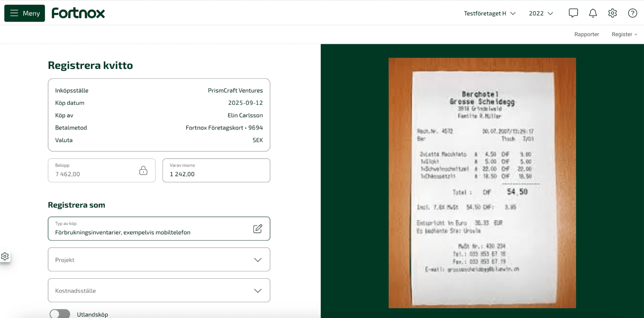Click the receipt image preview
The image size is (644, 318).
(482, 183)
